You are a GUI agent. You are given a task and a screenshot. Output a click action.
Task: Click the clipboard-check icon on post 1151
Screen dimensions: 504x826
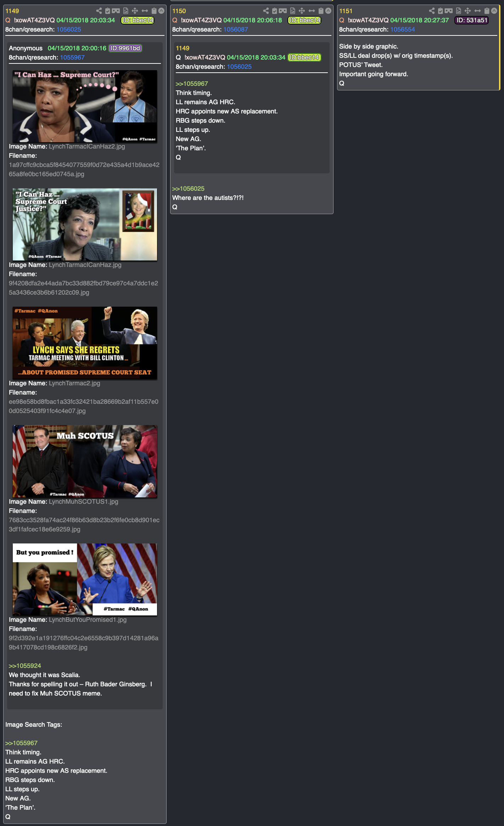click(x=441, y=11)
